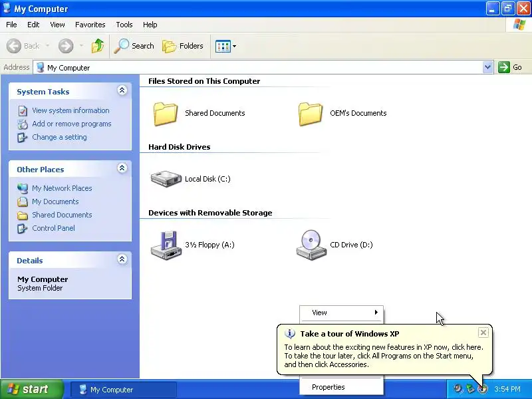Click My Computer taskbar button

click(x=124, y=390)
